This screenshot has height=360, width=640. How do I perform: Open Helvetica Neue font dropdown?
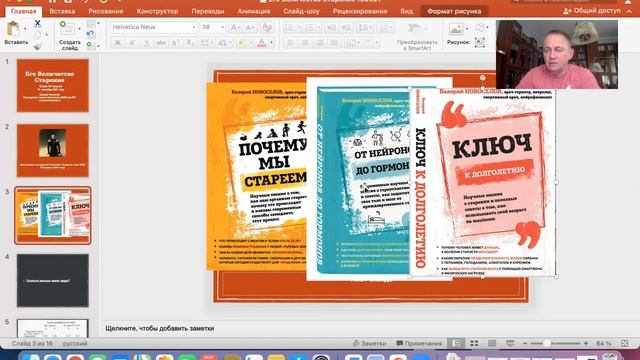click(194, 27)
